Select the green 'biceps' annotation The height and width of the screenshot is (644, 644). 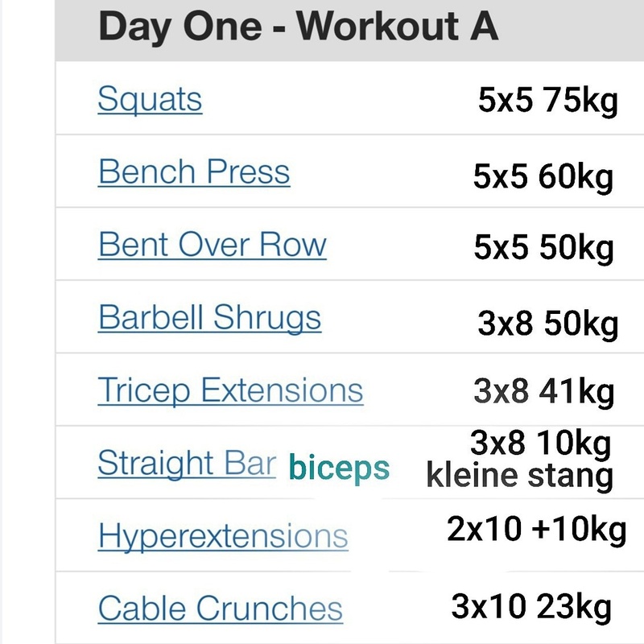(x=339, y=467)
